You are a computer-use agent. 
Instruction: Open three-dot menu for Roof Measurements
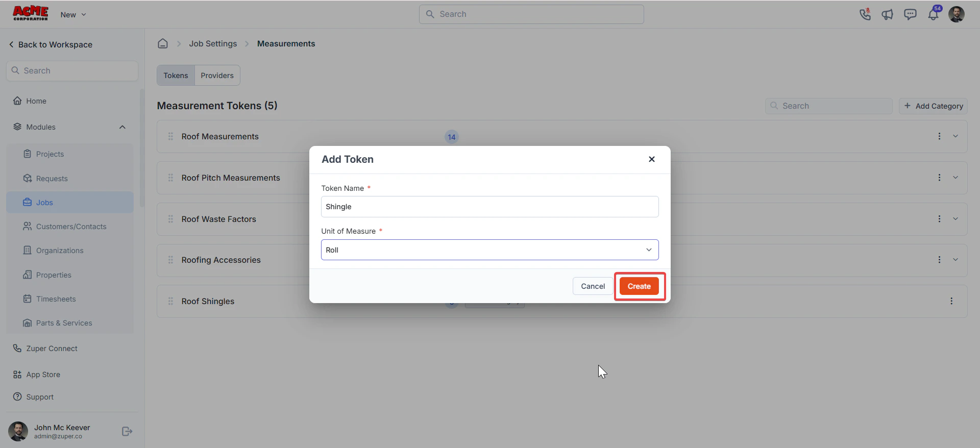(939, 136)
